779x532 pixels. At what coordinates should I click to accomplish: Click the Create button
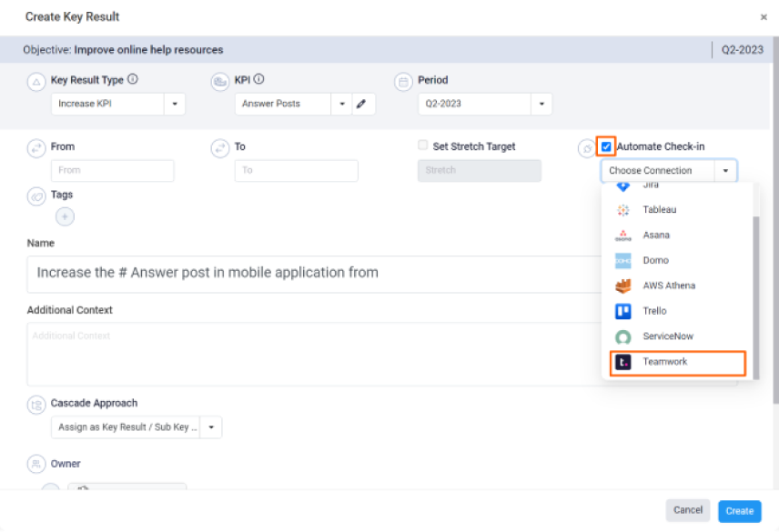[x=739, y=511]
